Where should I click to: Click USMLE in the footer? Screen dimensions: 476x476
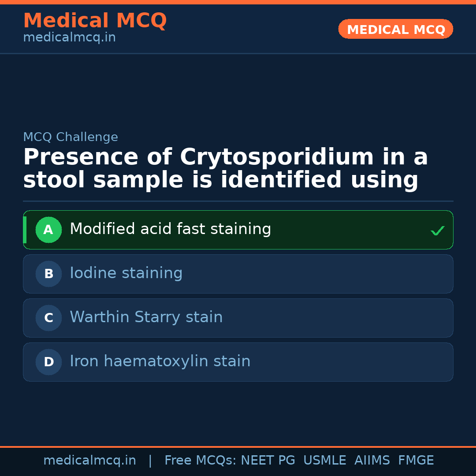point(325,461)
